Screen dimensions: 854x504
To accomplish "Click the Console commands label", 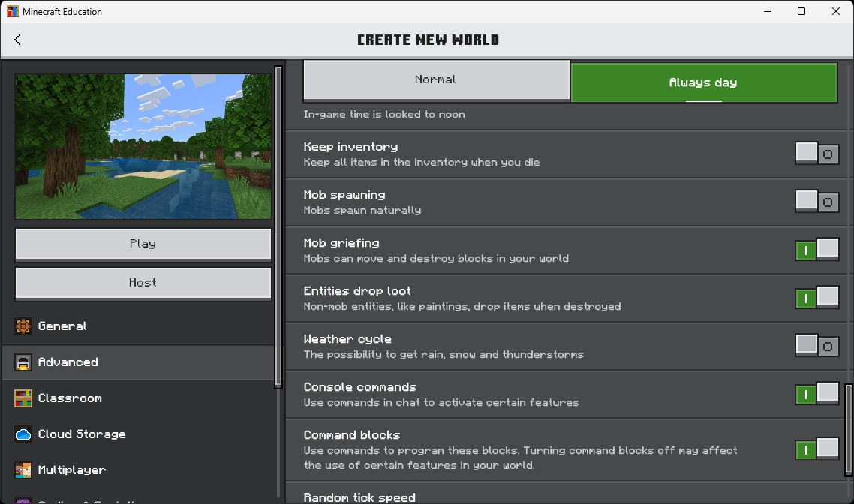I will pyautogui.click(x=360, y=387).
